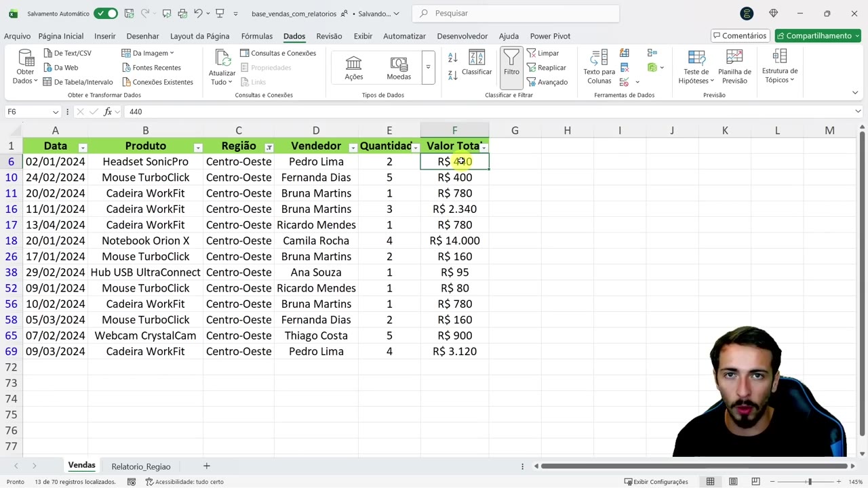The height and width of the screenshot is (488, 868).
Task: Open the Arquivo menu
Action: [x=17, y=36]
